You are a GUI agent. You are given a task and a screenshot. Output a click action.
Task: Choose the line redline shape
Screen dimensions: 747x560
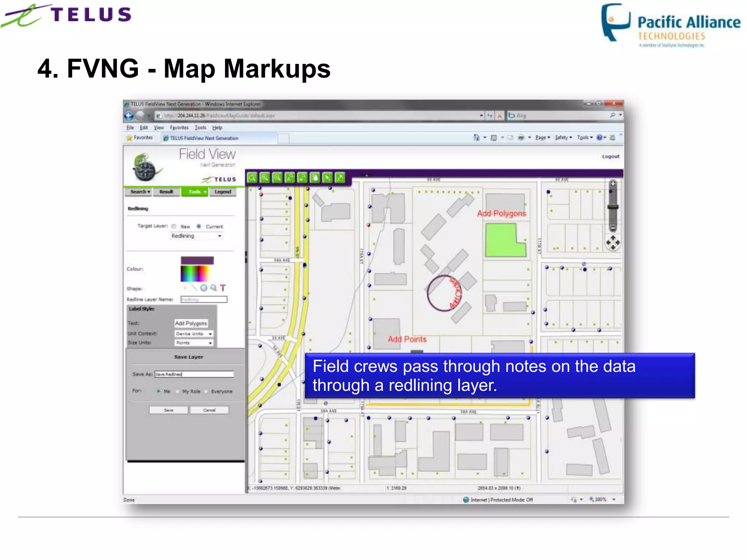194,288
